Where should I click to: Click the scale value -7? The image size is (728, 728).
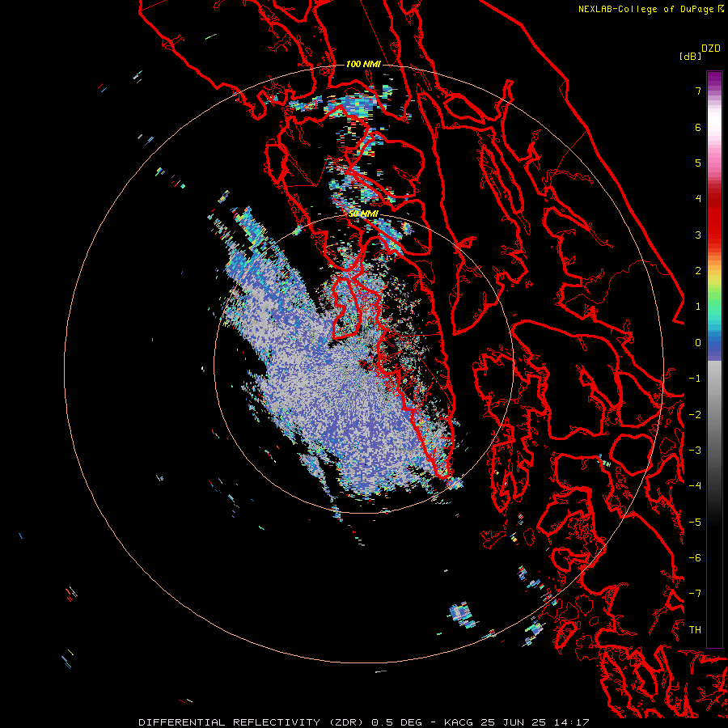point(695,594)
